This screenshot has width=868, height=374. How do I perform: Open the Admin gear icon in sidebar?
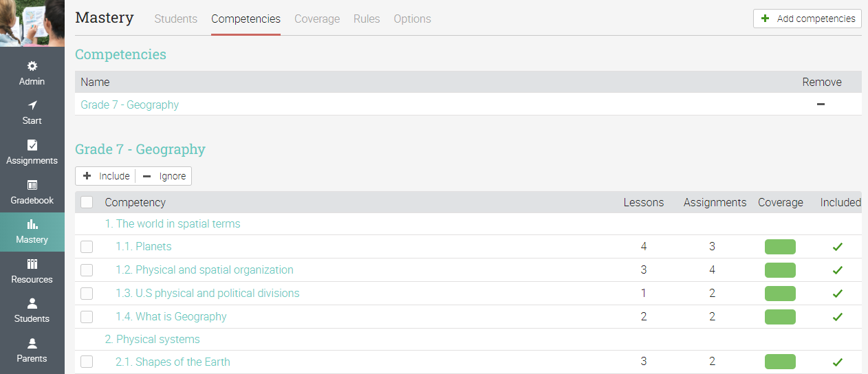(x=32, y=67)
